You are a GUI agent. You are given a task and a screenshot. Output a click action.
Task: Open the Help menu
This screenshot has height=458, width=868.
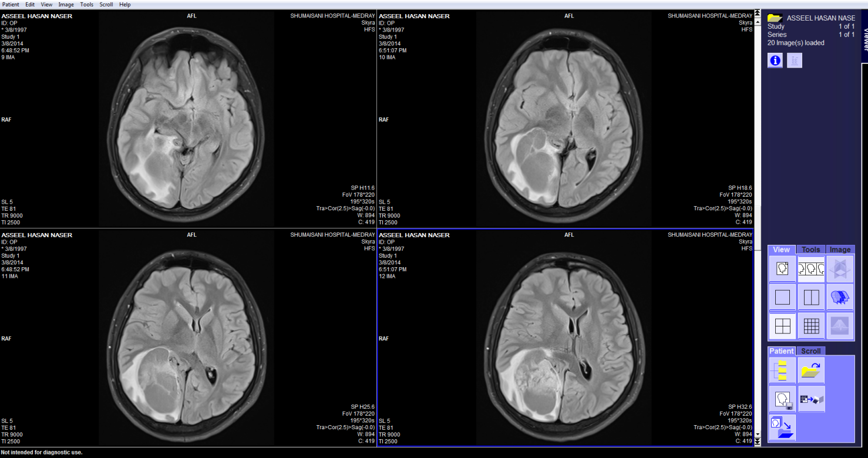pos(125,4)
